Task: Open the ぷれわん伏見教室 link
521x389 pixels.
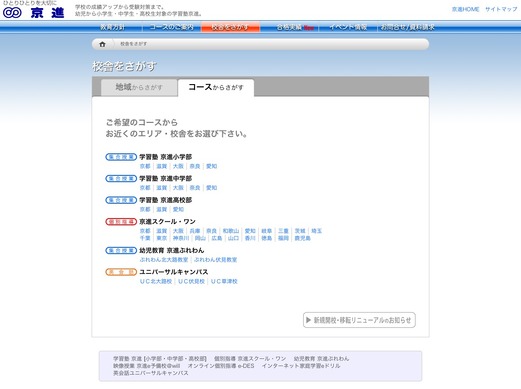Action: coord(215,260)
